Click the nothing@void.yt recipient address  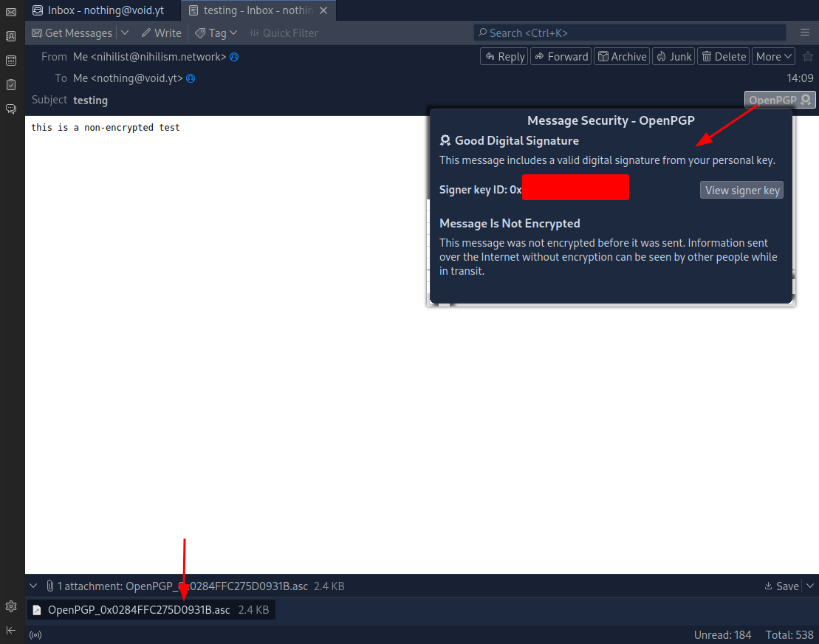(x=128, y=78)
